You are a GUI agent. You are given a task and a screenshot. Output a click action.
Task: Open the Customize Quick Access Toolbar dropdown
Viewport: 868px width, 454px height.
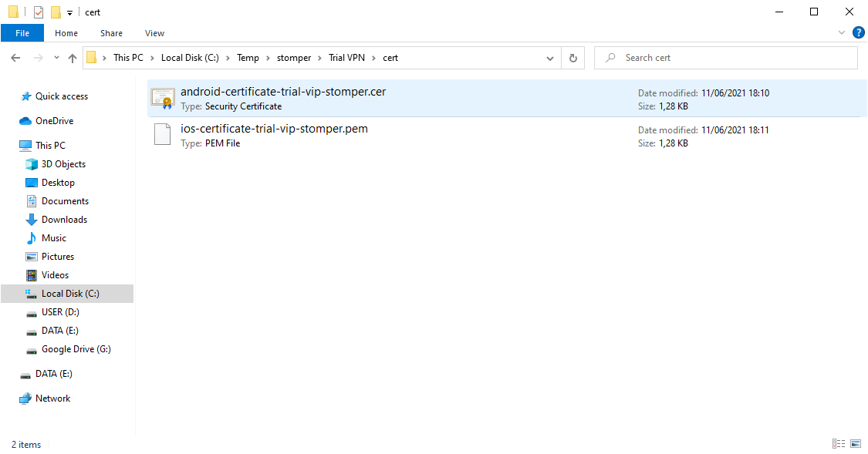tap(69, 12)
